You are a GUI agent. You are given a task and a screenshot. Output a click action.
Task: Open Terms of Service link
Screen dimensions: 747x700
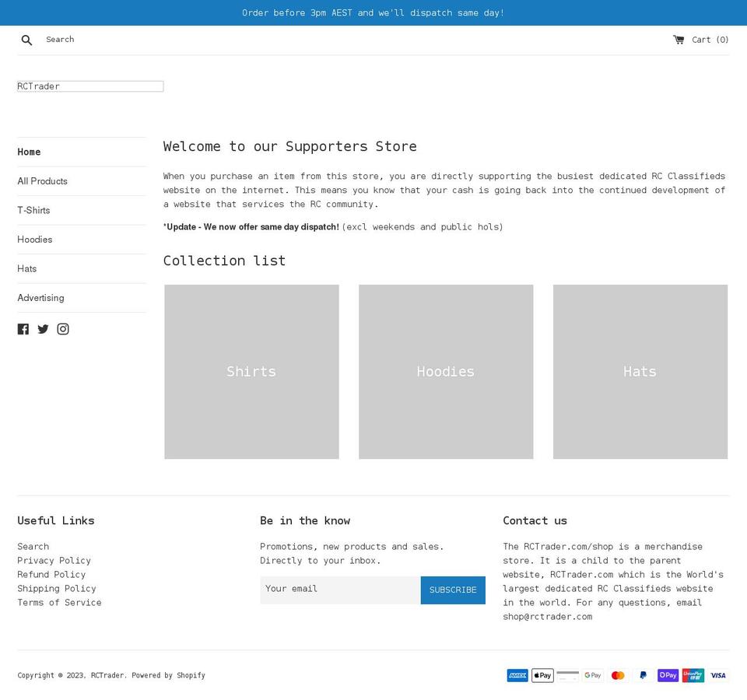[60, 602]
